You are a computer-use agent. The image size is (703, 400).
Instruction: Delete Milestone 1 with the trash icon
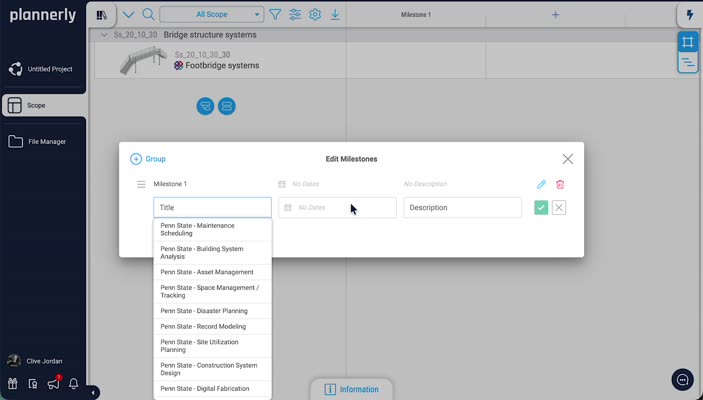tap(560, 184)
